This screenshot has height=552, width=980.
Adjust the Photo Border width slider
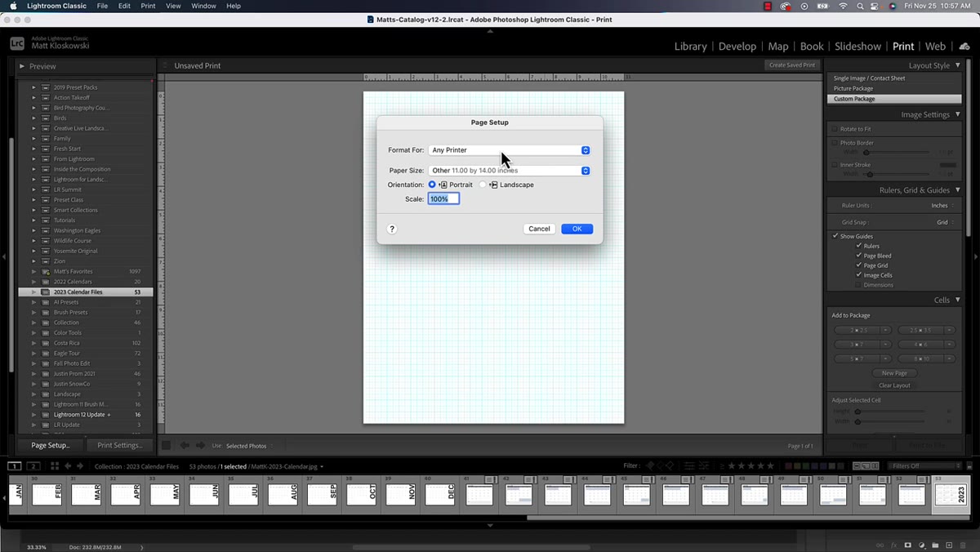point(866,152)
